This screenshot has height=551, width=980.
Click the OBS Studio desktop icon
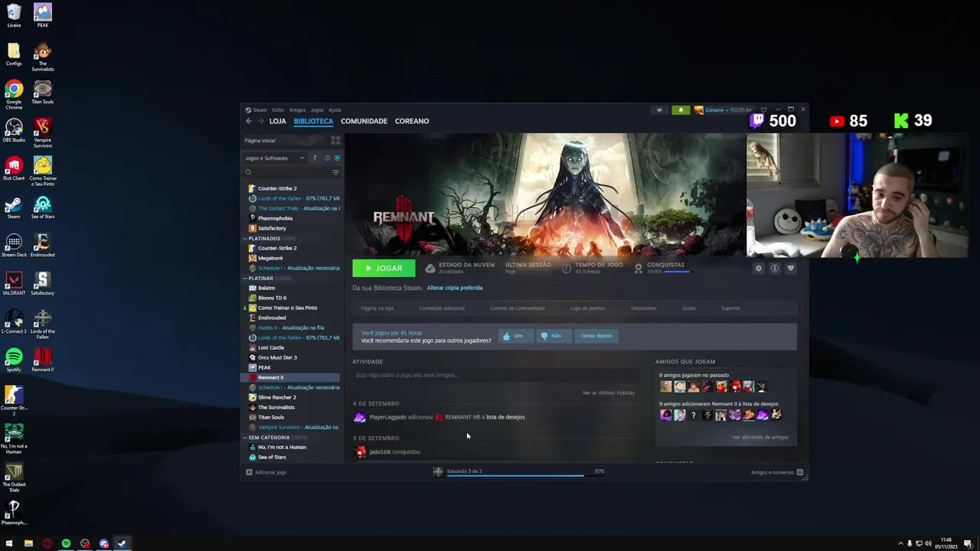[14, 130]
